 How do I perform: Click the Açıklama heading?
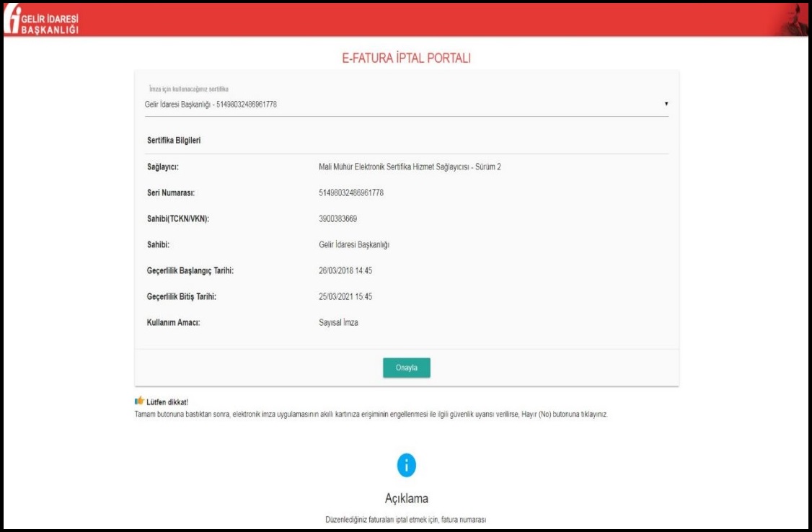(406, 499)
